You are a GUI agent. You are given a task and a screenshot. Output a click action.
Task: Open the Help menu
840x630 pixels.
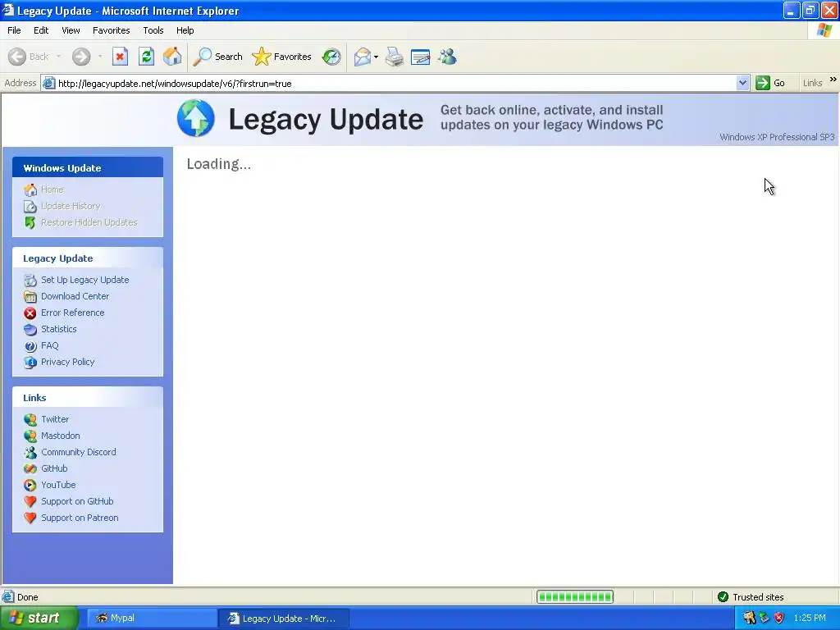(x=185, y=30)
